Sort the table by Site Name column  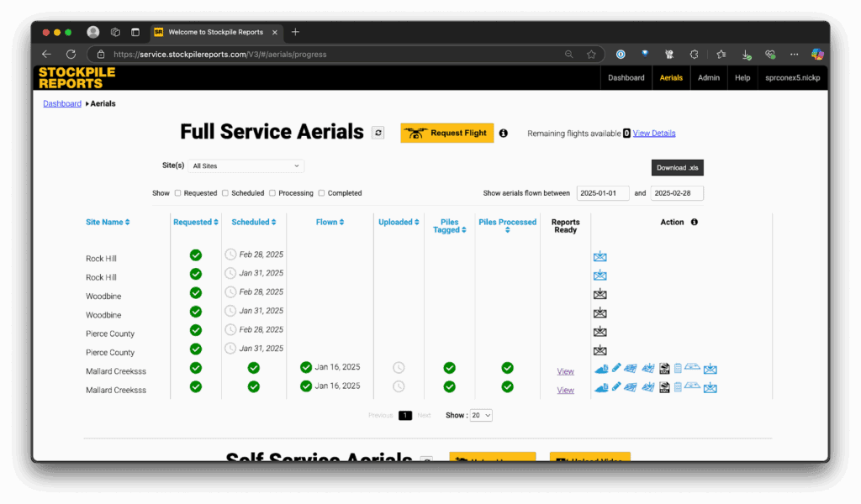[108, 223]
